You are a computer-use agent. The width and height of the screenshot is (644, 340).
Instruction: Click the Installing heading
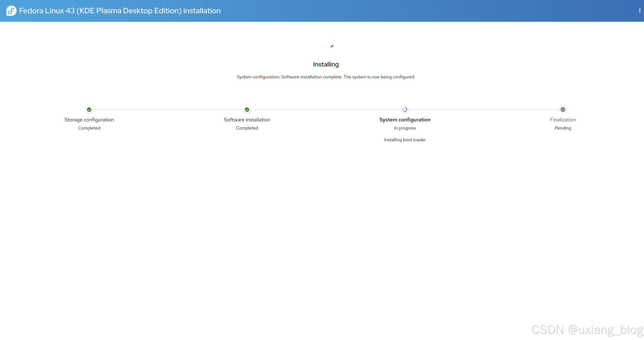coord(326,64)
